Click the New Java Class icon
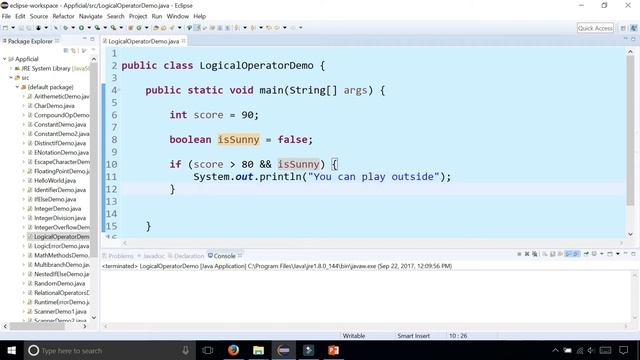This screenshot has width=640, height=360. (139, 28)
